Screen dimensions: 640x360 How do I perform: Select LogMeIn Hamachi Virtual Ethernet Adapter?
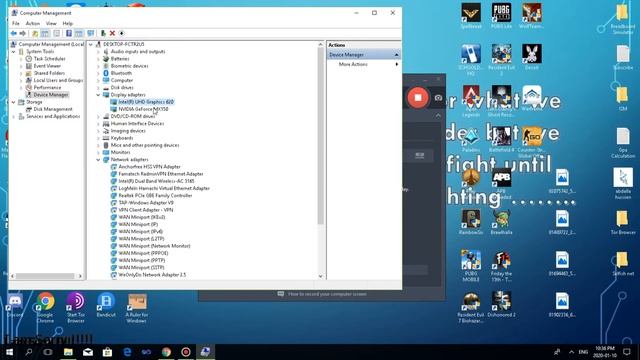point(164,188)
